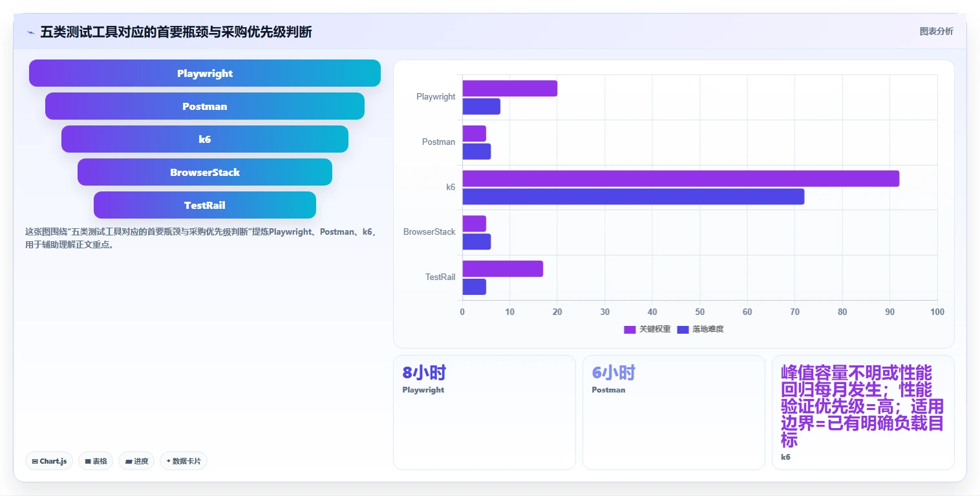980x496 pixels.
Task: Click the k6 关键权重 purple bar
Action: 681,178
